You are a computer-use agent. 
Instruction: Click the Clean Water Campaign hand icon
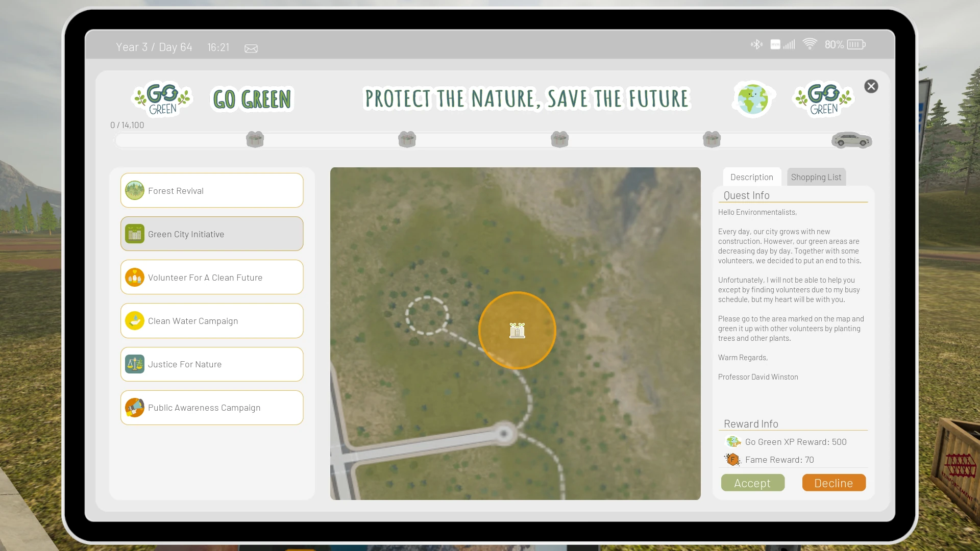point(134,320)
